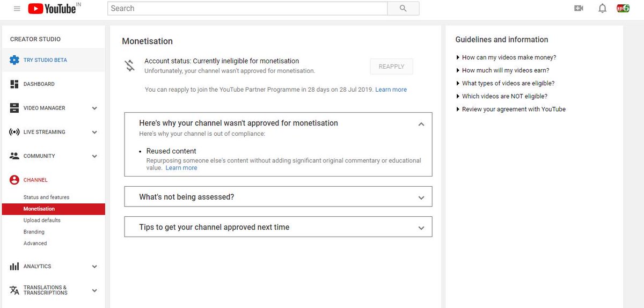644x308 pixels.
Task: Expand 'Review your agreement with YouTube'
Action: [x=510, y=109]
